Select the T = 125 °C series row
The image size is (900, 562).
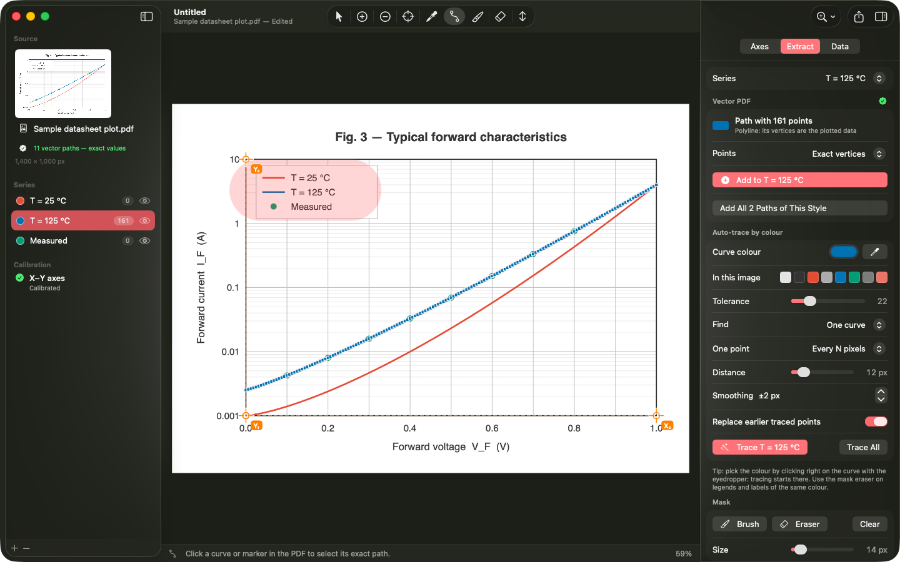click(x=83, y=220)
